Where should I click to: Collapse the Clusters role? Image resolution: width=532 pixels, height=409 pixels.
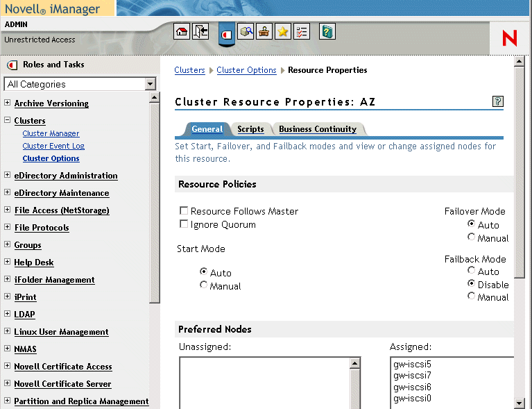click(7, 119)
